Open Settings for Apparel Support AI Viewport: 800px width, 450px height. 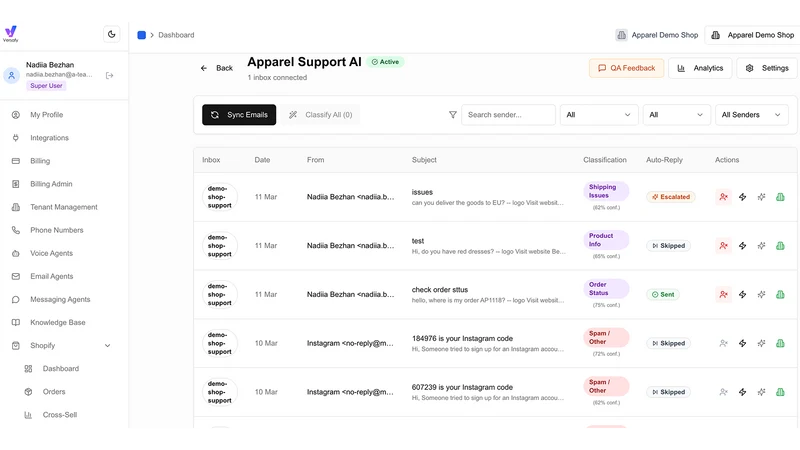click(767, 68)
